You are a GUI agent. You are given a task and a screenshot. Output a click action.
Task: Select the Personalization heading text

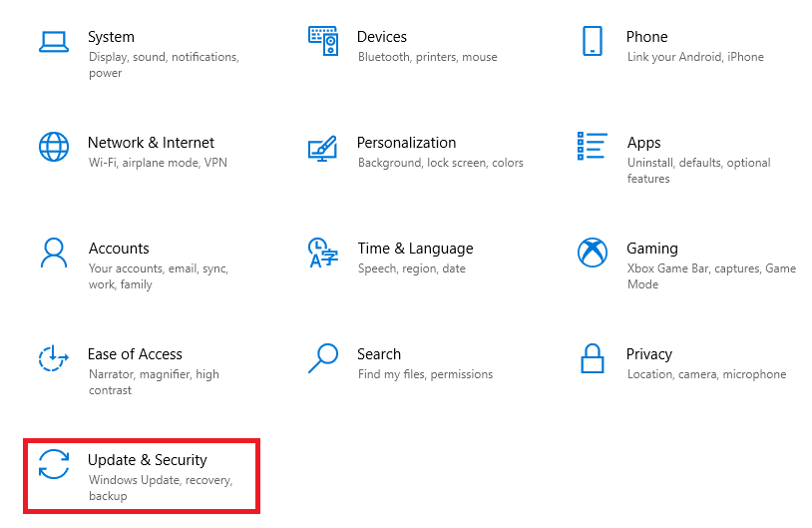click(406, 143)
